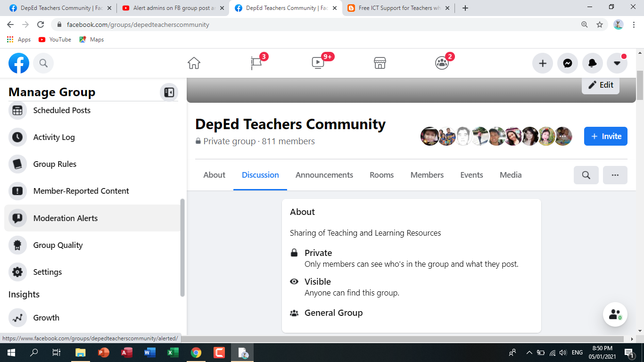The width and height of the screenshot is (644, 362).
Task: Bookmark this page with star icon
Action: (600, 25)
